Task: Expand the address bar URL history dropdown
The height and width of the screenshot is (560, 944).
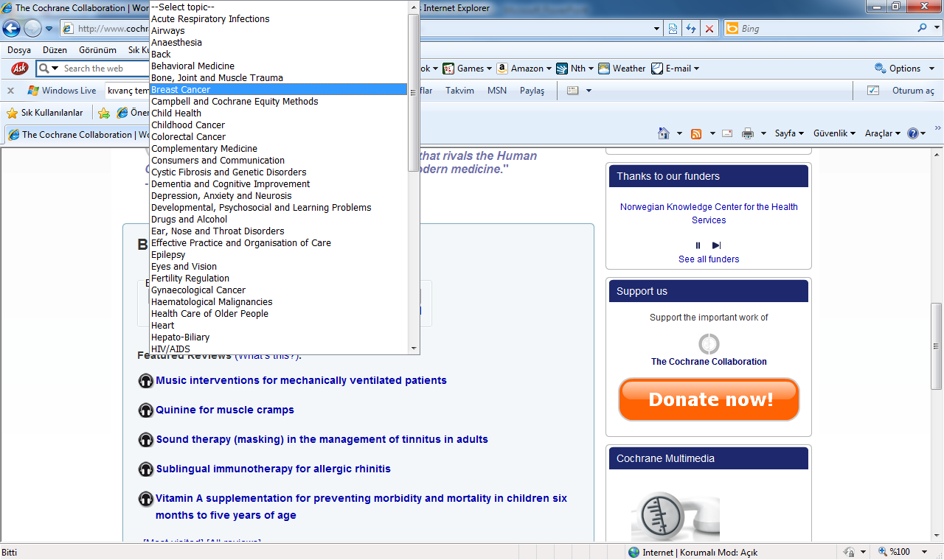Action: [657, 29]
